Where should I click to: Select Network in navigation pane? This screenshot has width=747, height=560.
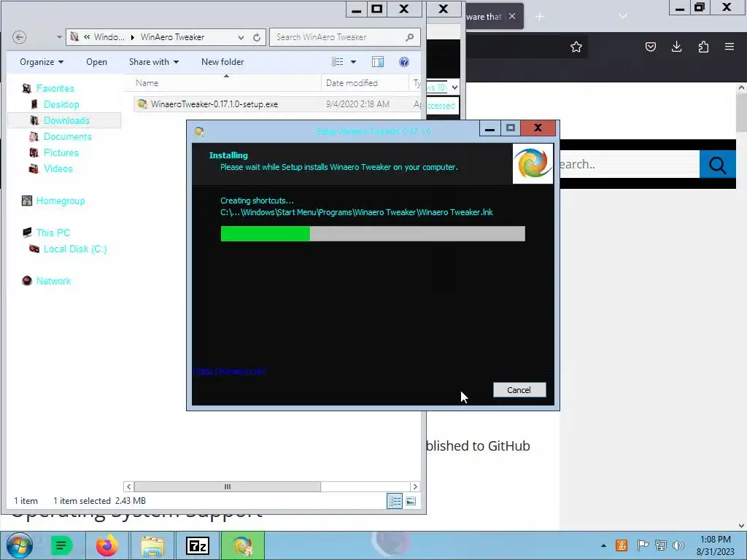pyautogui.click(x=53, y=281)
